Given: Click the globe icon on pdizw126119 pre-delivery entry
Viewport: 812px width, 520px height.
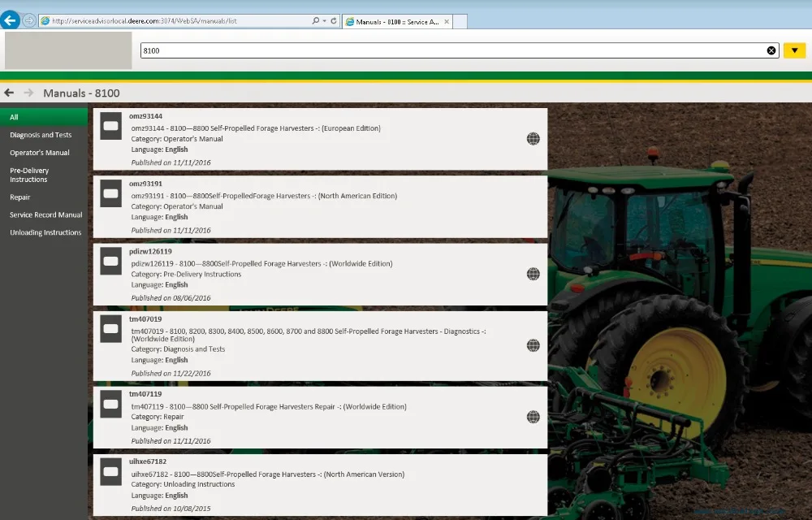Looking at the screenshot, I should pyautogui.click(x=533, y=274).
